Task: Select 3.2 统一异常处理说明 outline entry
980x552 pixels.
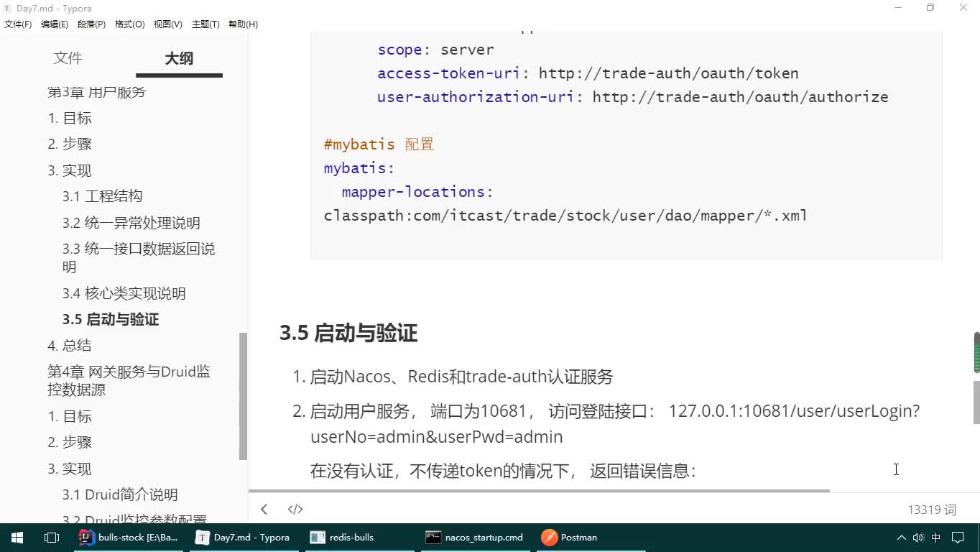Action: 131,223
